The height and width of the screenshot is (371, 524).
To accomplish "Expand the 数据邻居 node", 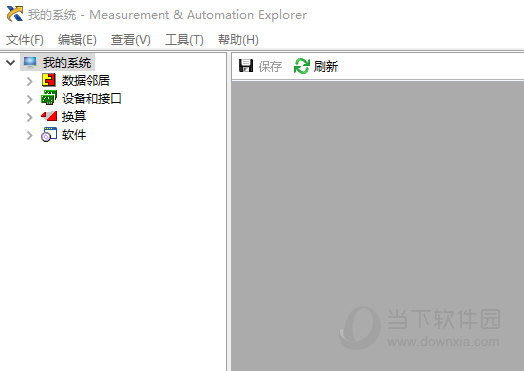I will coord(29,81).
